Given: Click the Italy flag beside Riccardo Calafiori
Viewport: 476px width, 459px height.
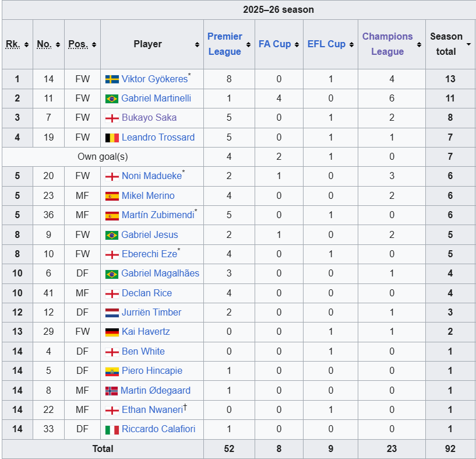Looking at the screenshot, I should click(x=112, y=429).
